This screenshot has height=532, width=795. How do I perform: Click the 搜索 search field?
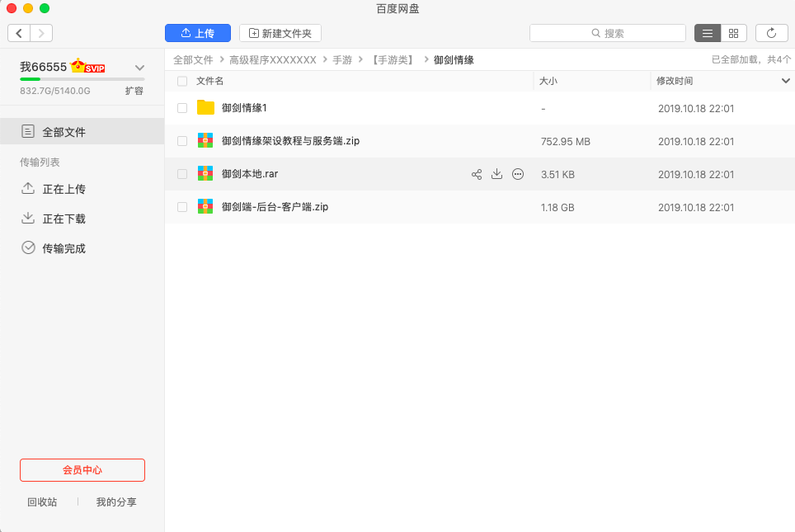click(x=608, y=33)
